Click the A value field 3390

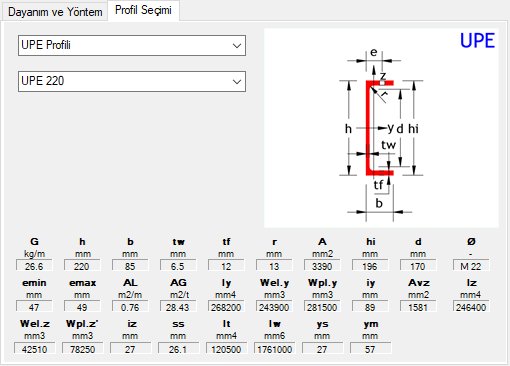tap(322, 266)
